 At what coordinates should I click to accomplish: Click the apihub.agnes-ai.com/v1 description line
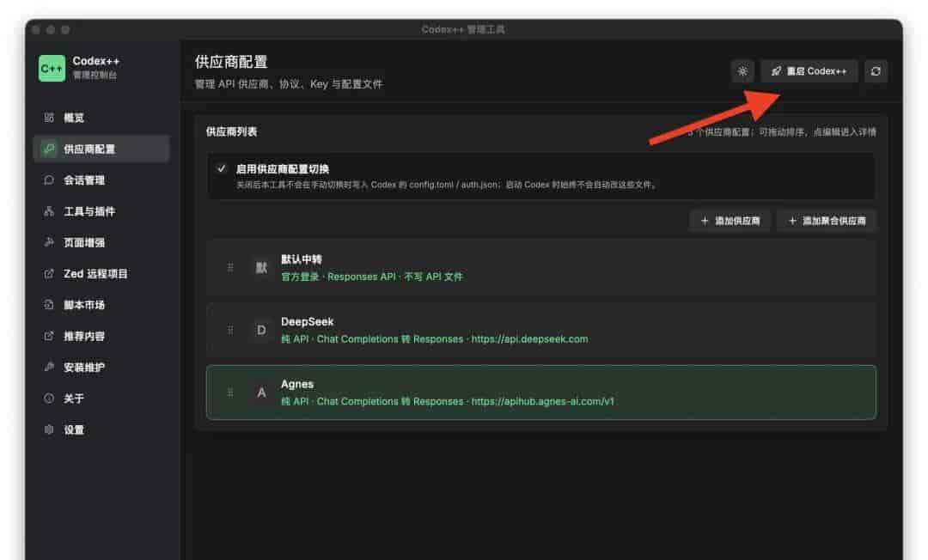coord(448,401)
